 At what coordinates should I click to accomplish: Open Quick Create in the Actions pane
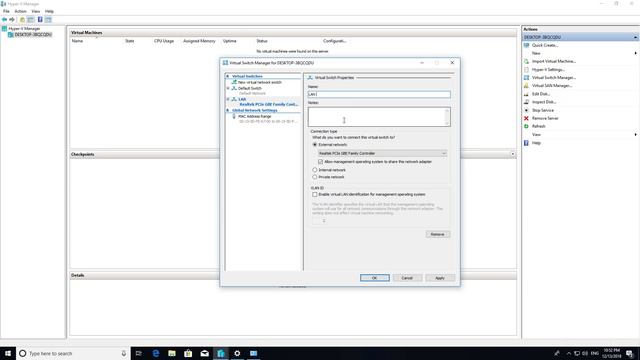(x=544, y=45)
